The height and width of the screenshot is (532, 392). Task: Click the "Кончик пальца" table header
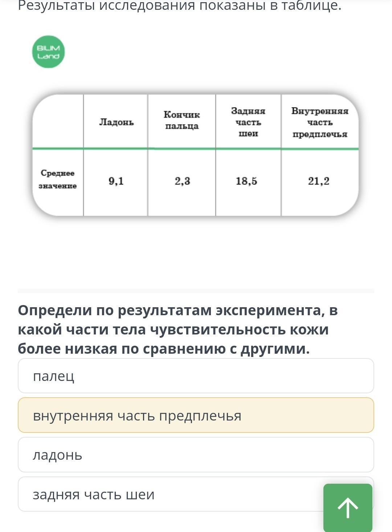pos(181,120)
